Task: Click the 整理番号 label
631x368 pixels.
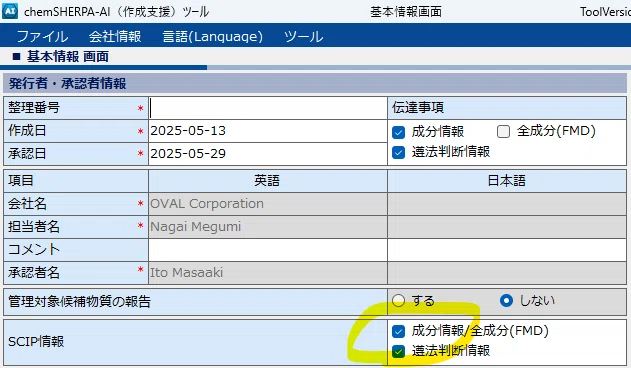Action: tap(34, 108)
